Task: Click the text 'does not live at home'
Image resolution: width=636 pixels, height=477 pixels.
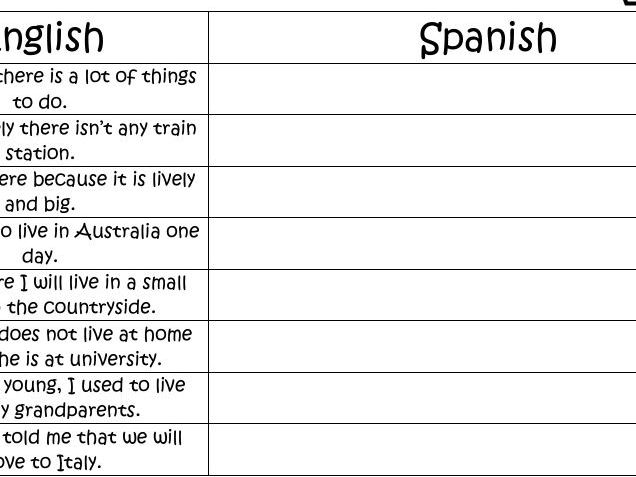Action: [x=96, y=334]
